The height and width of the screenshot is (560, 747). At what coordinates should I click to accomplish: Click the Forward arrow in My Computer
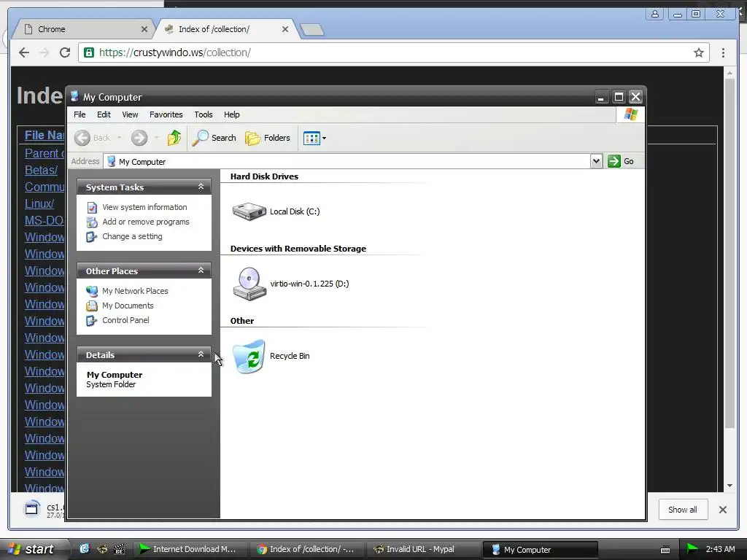click(x=139, y=138)
